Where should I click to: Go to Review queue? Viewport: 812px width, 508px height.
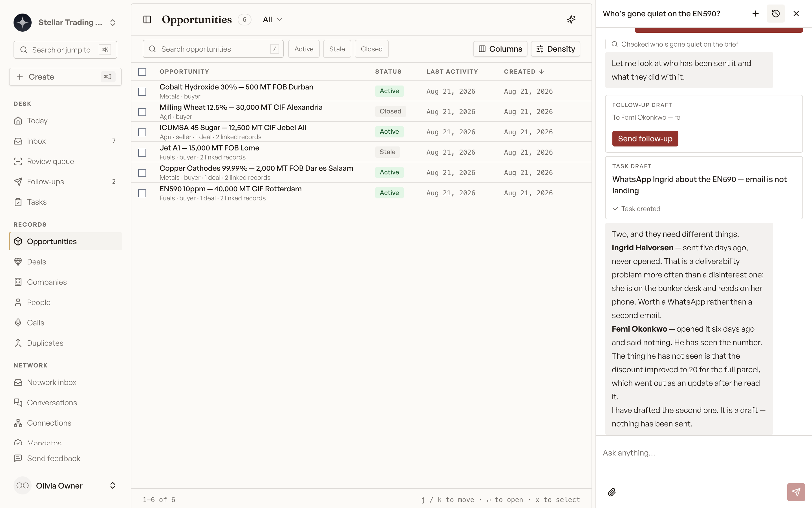pyautogui.click(x=65, y=161)
